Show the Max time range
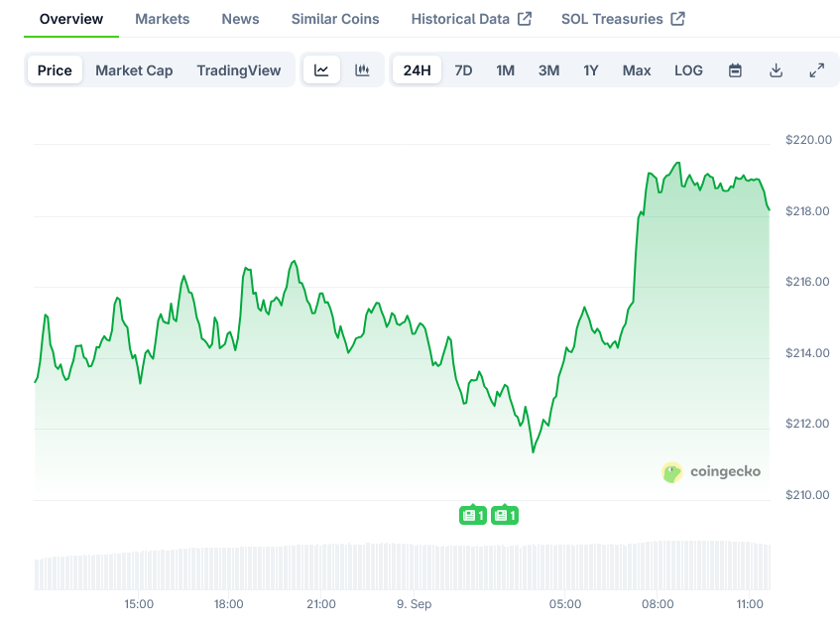 click(x=637, y=70)
